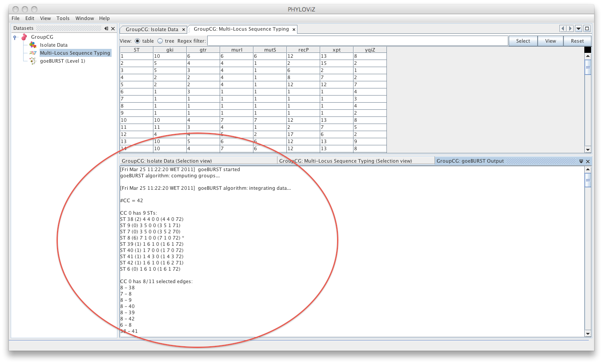Select the table view radio button
The width and height of the screenshot is (603, 364).
tap(137, 41)
